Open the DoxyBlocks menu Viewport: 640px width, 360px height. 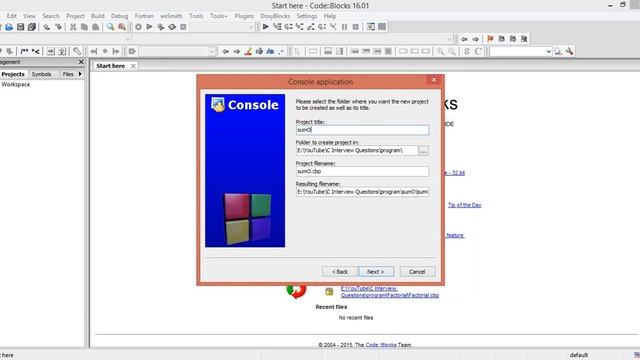click(x=275, y=16)
